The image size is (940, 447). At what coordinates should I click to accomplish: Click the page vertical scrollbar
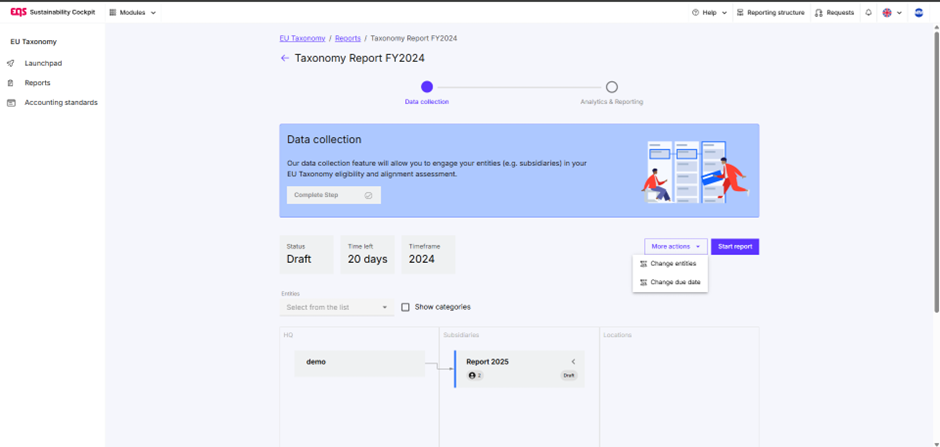click(x=936, y=171)
